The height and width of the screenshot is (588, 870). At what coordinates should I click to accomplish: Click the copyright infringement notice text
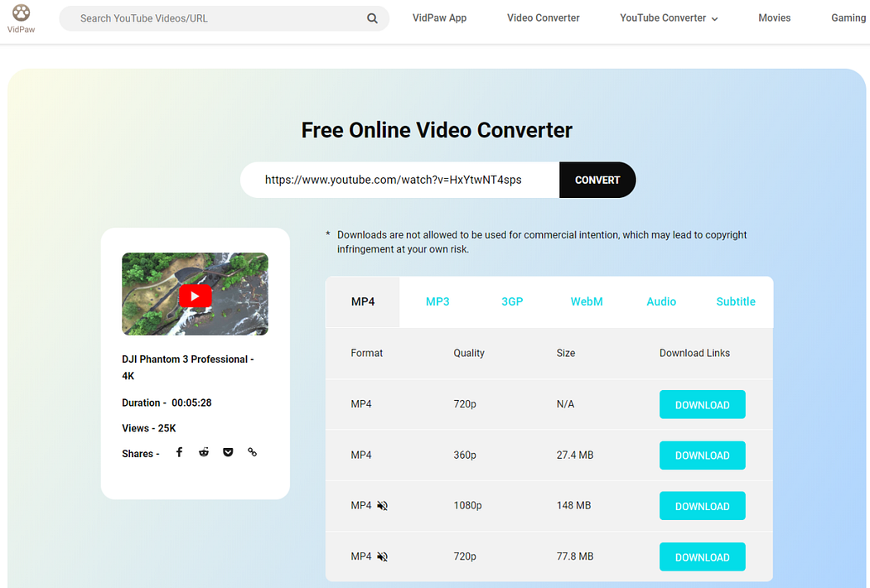pyautogui.click(x=542, y=242)
